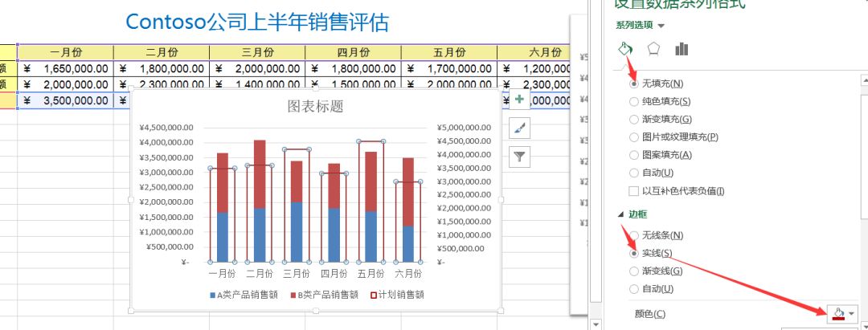Click the 计划销售额 legend entry
868x330 pixels.
click(396, 295)
